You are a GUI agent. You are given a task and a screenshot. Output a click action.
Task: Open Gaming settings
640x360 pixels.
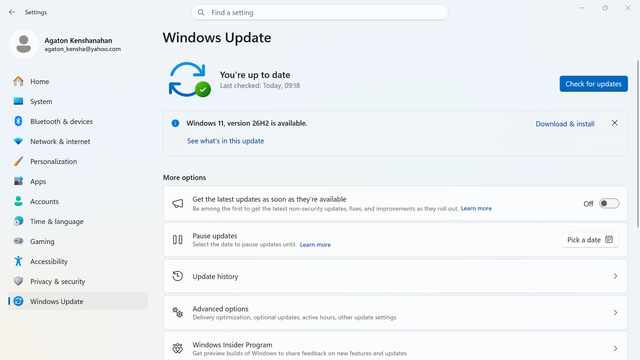tap(78, 241)
